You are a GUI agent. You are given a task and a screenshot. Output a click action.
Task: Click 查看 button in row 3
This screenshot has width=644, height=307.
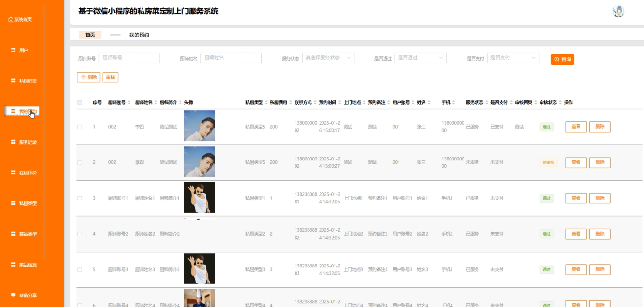[576, 198]
